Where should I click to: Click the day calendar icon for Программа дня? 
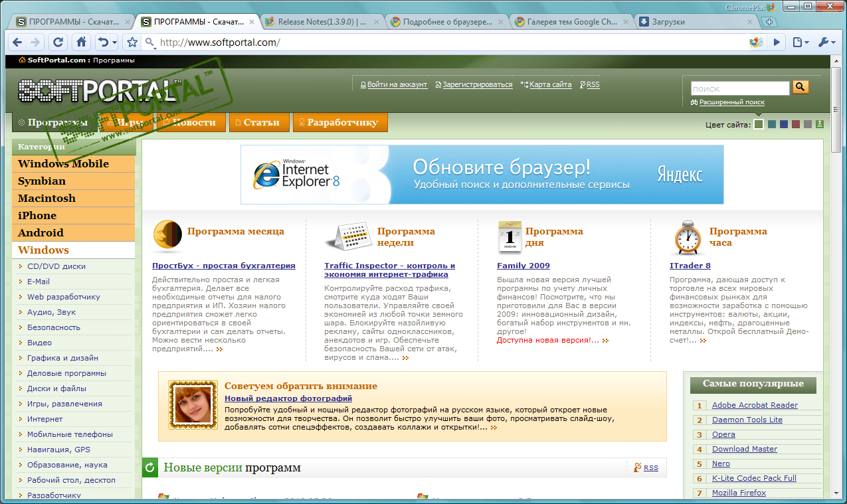[510, 238]
